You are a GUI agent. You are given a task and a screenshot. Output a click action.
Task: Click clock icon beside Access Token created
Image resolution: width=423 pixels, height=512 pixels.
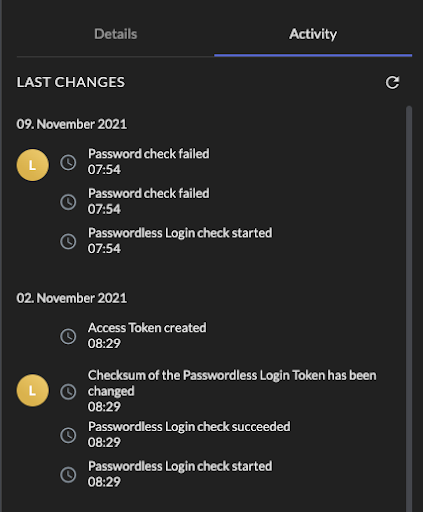click(x=68, y=336)
